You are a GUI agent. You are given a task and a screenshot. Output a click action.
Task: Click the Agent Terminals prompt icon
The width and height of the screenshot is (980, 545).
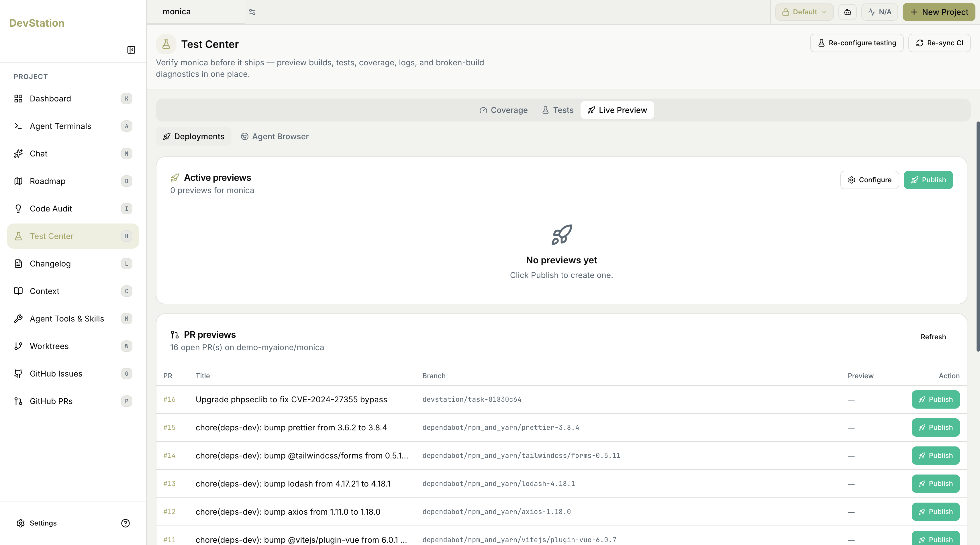pos(18,126)
